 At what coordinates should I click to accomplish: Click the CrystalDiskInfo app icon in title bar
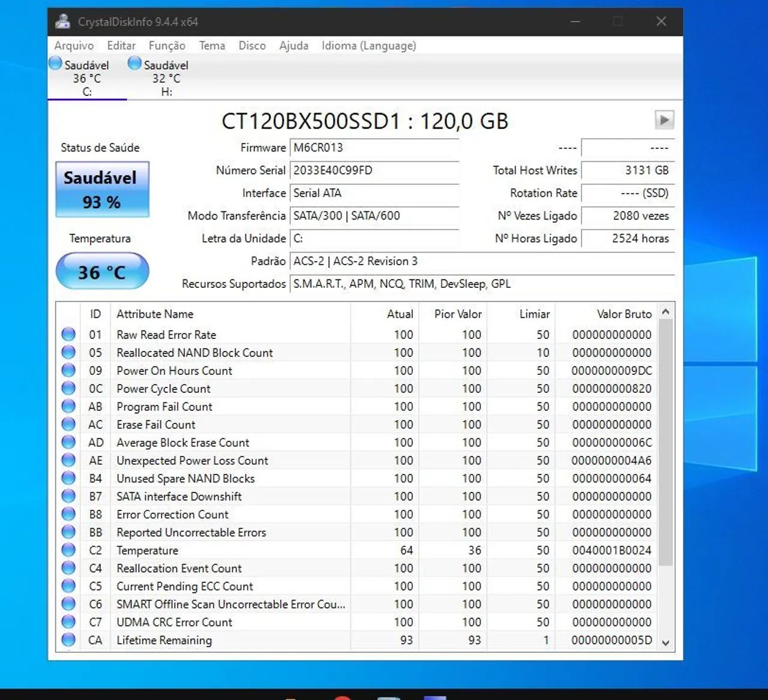[62, 22]
